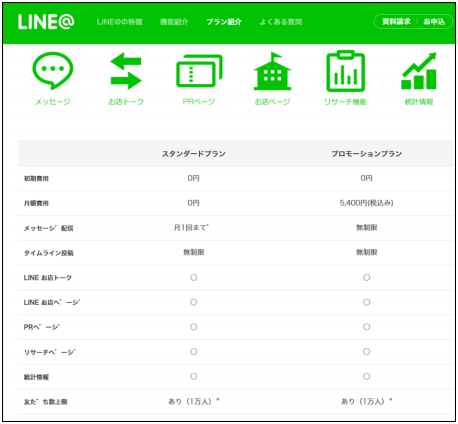Open the LINE@の特徴 menu item
The height and width of the screenshot is (424, 458).
120,22
